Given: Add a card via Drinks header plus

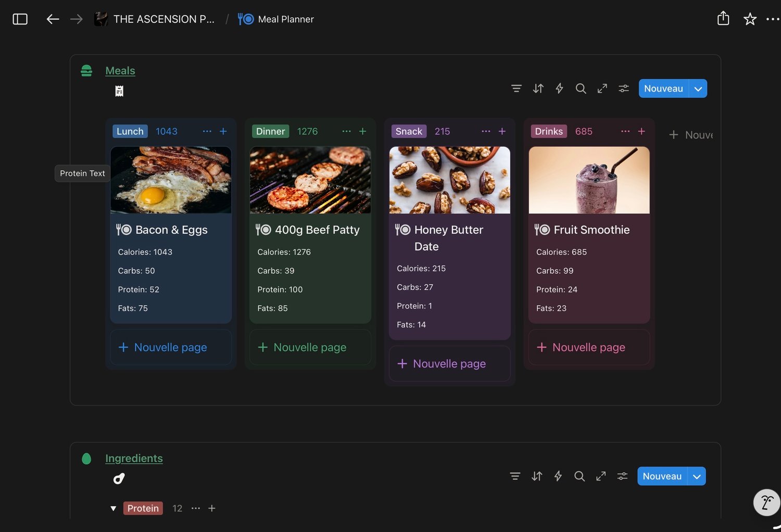Looking at the screenshot, I should (642, 131).
